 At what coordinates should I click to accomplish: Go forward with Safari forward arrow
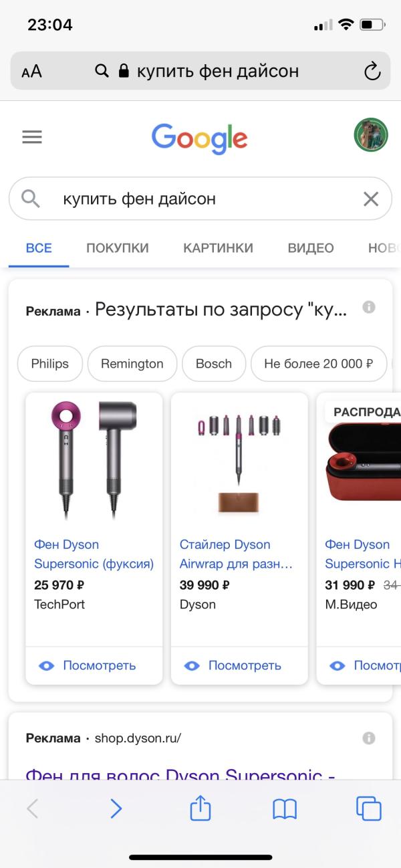click(x=116, y=809)
